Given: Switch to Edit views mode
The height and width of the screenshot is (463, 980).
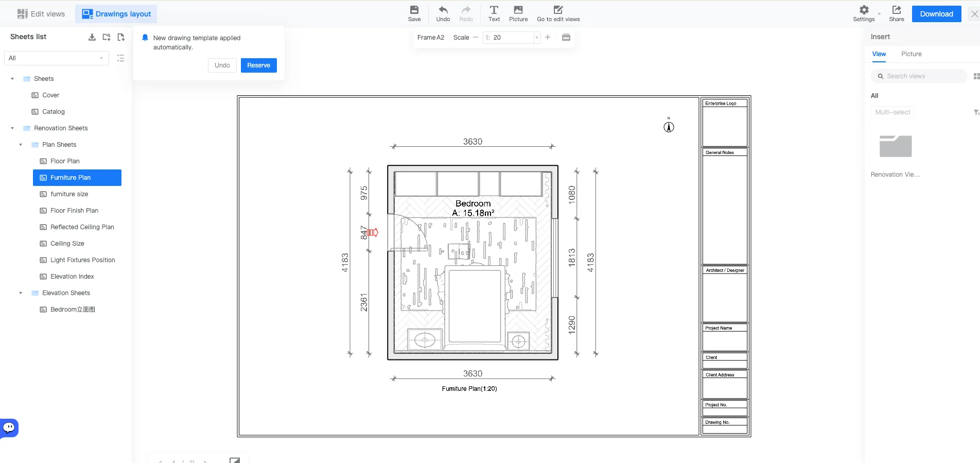Looking at the screenshot, I should pyautogui.click(x=41, y=14).
